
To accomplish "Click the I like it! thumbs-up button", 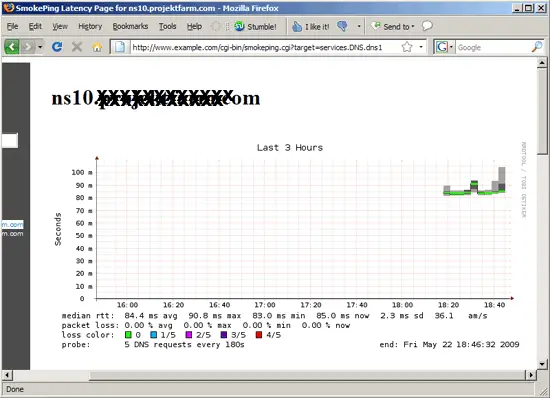I will click(310, 26).
